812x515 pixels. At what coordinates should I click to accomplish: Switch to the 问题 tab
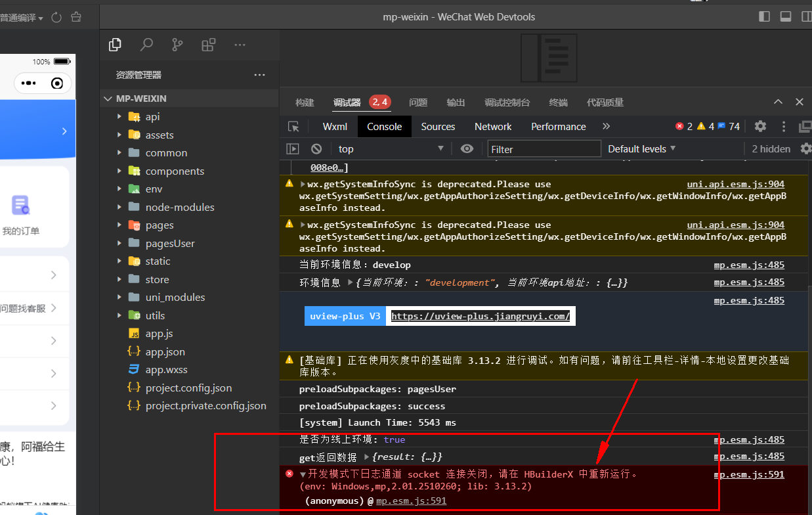tap(418, 102)
